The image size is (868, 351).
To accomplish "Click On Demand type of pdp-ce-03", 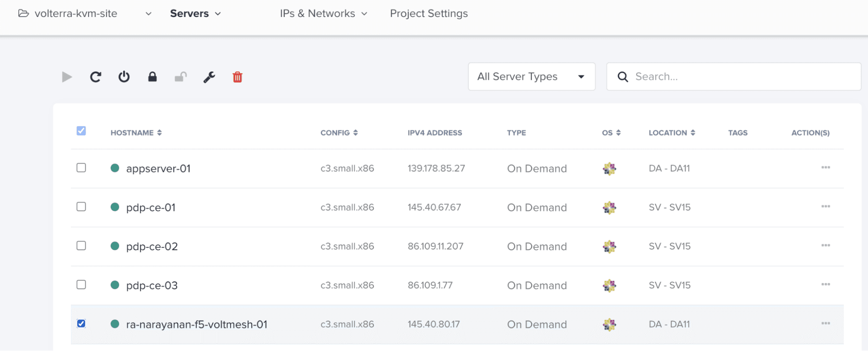I will (x=537, y=285).
